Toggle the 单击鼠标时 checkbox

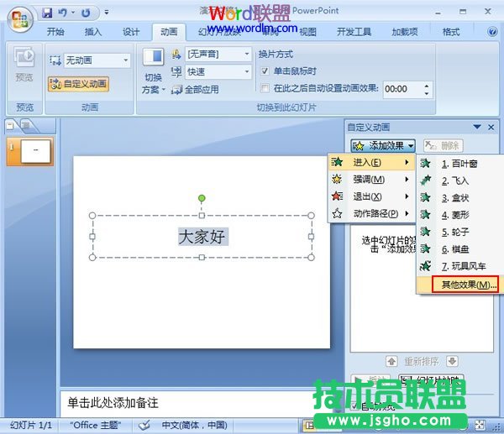[x=265, y=71]
